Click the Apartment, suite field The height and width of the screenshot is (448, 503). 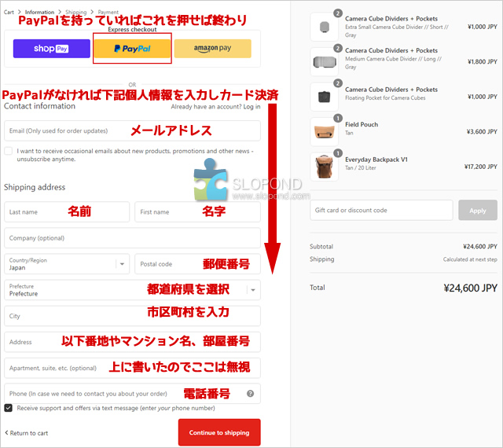click(132, 368)
